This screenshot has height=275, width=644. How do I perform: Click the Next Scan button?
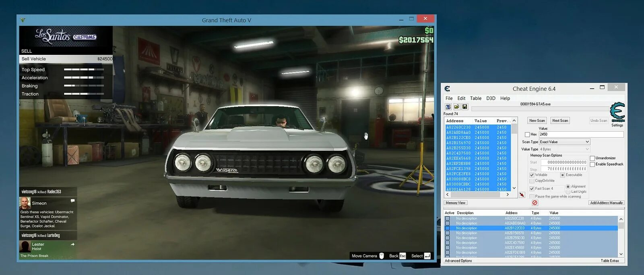560,121
